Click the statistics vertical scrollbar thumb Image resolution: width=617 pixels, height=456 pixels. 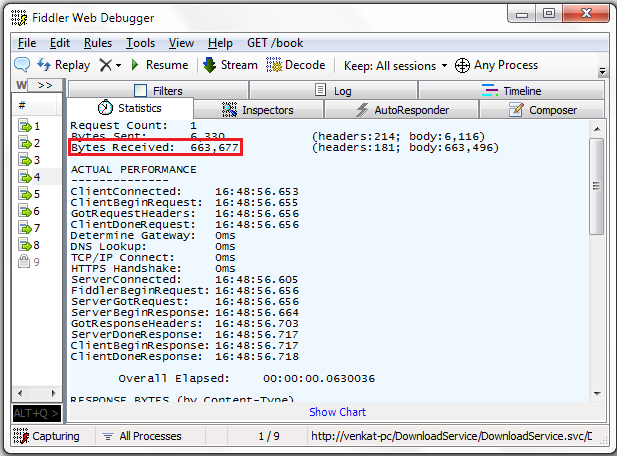pos(597,186)
